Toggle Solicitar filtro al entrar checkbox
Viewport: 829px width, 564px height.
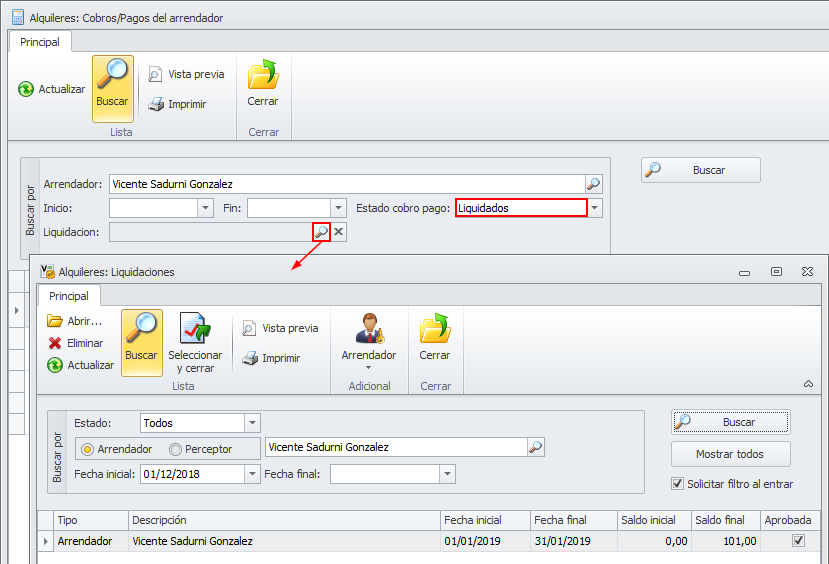click(x=677, y=484)
